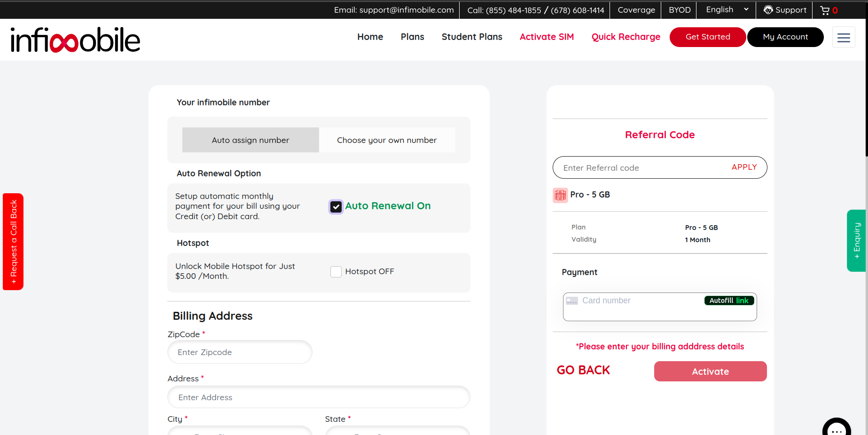
Task: Go to Home menu item
Action: coord(370,37)
